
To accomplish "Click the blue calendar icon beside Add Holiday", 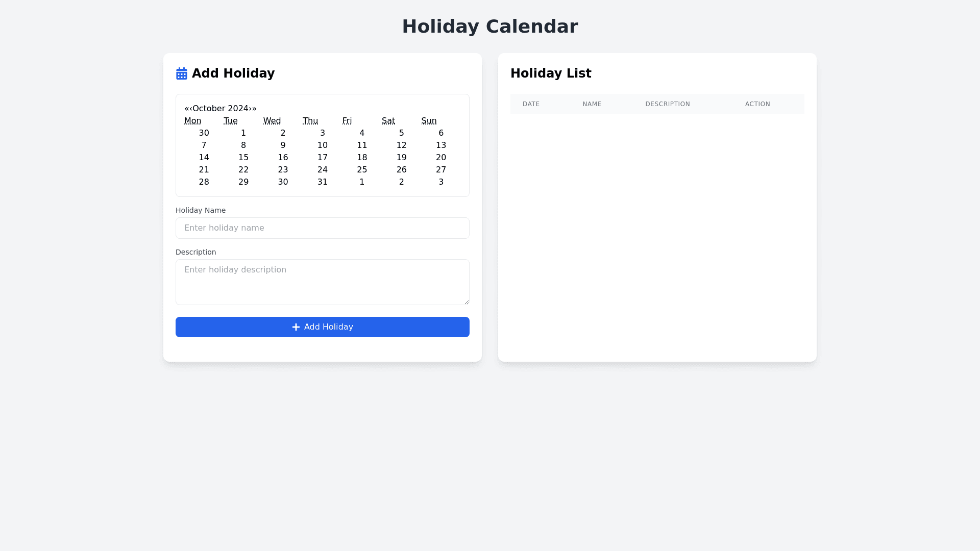I will pos(182,73).
